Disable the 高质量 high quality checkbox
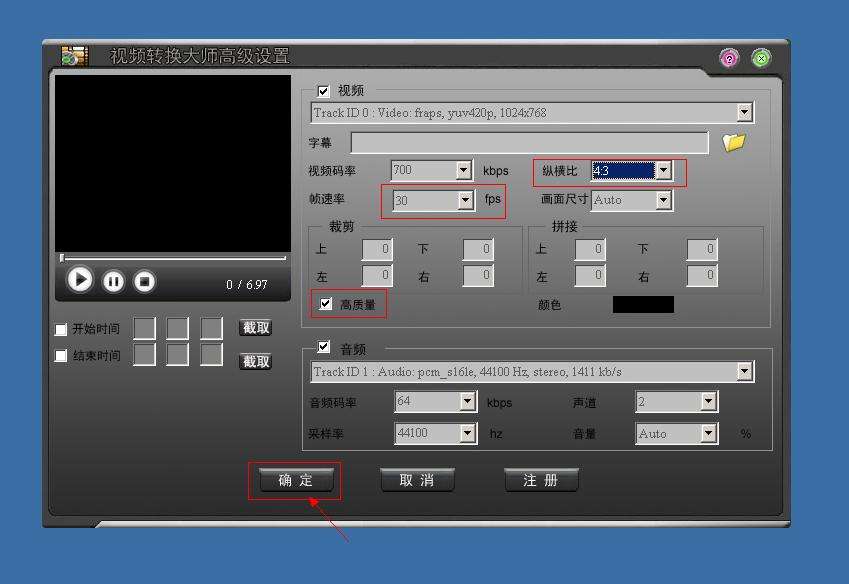Viewport: 849px width, 584px height. pos(326,304)
